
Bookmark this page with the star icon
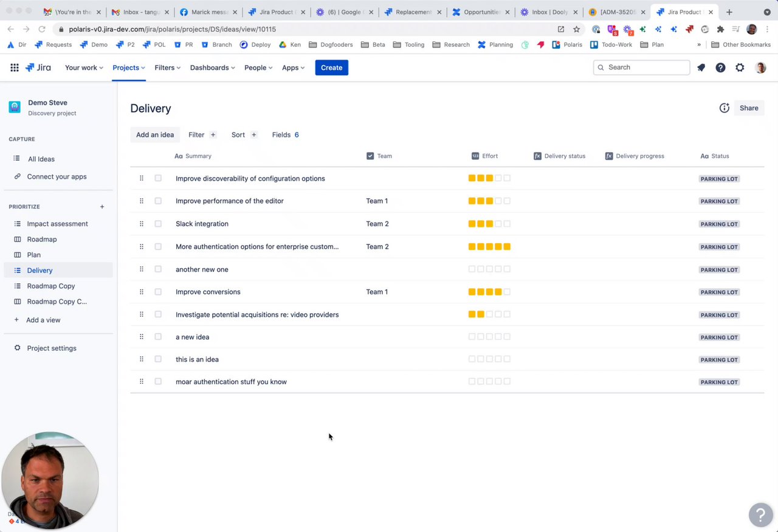576,29
